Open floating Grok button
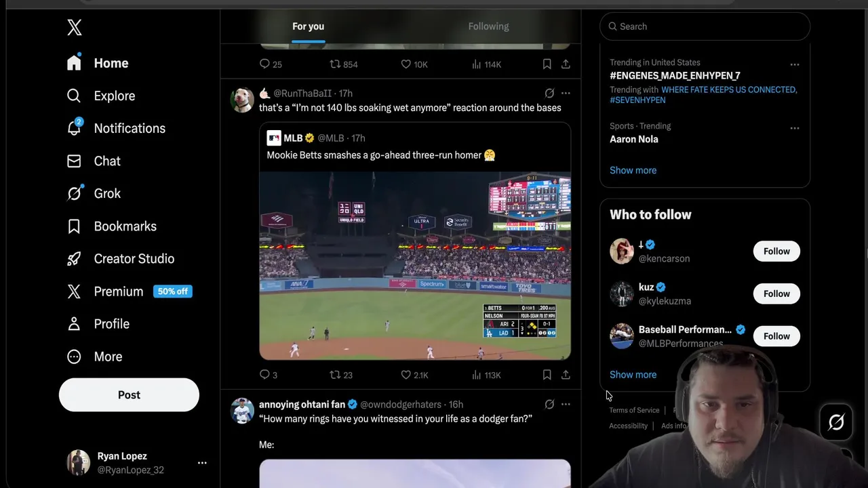Screen dimensions: 868x488 [x=836, y=422]
